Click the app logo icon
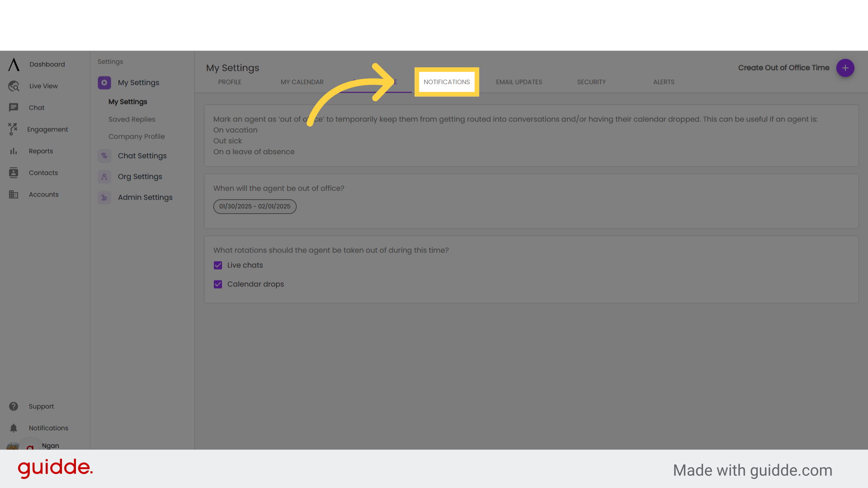The width and height of the screenshot is (868, 488). pos(14,65)
